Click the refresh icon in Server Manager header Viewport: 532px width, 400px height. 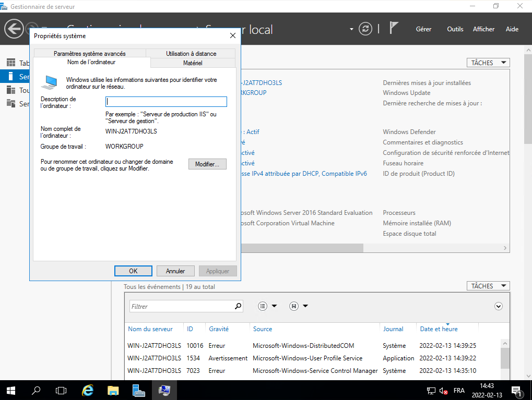(x=366, y=29)
